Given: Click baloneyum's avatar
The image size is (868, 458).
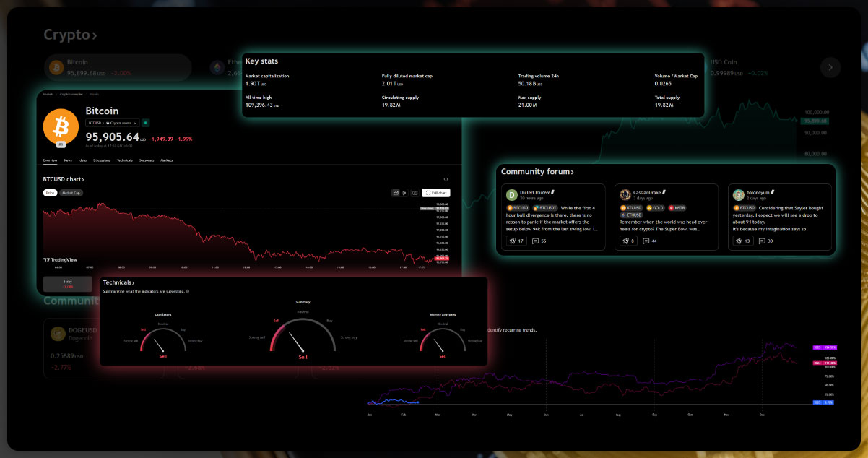Looking at the screenshot, I should (x=738, y=195).
